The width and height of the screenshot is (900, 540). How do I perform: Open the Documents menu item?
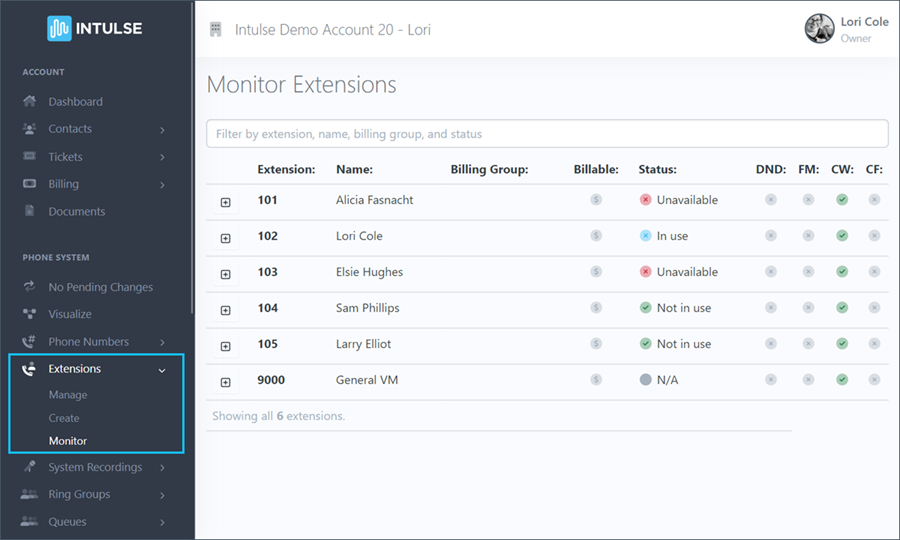(x=76, y=211)
